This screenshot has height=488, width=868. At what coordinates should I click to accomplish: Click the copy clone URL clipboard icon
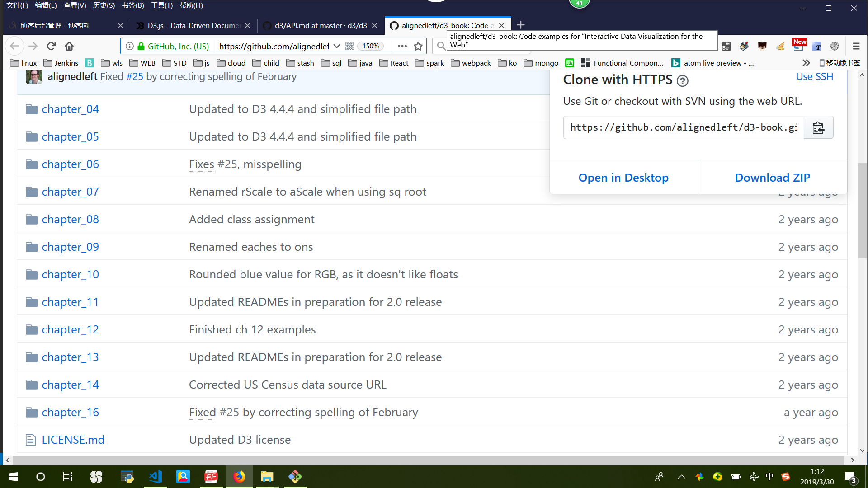(x=818, y=128)
